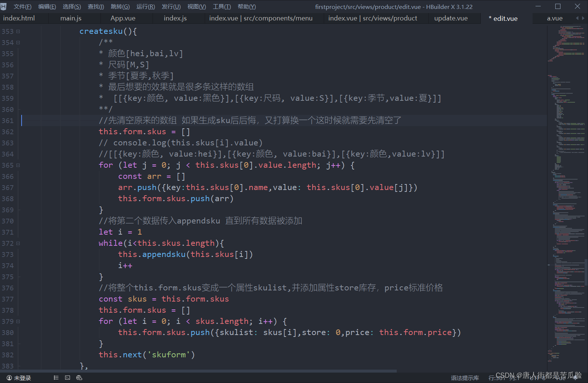Collapse the comment block fold at line 354
The width and height of the screenshot is (588, 383).
[x=18, y=43]
